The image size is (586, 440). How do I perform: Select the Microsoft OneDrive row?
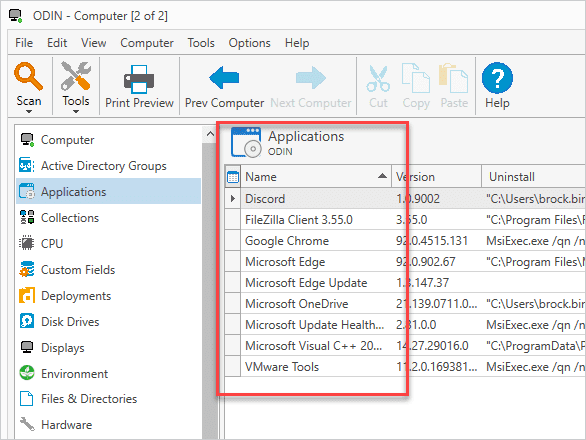(405, 304)
